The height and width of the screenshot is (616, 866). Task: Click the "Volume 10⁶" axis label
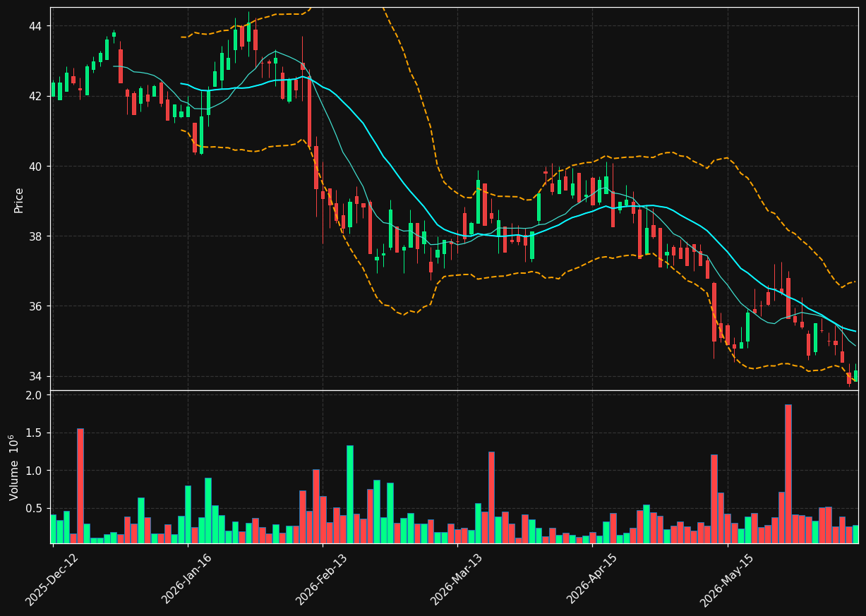13,467
